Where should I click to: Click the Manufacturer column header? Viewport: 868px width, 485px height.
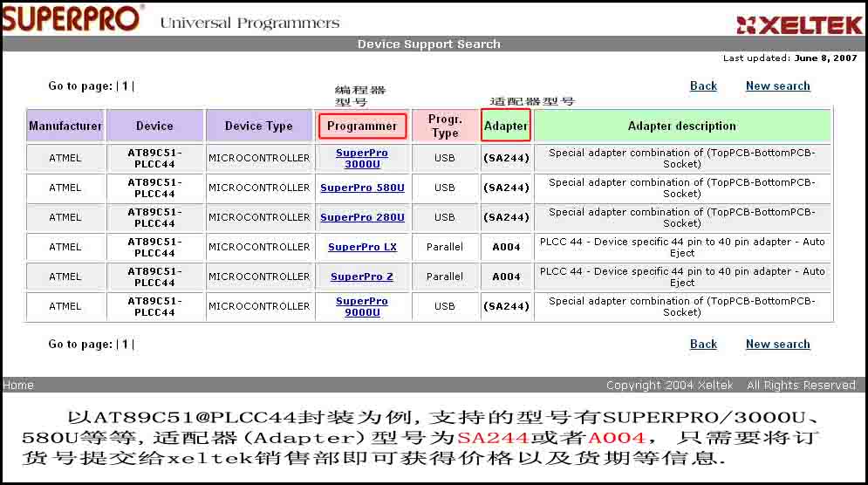(x=65, y=126)
